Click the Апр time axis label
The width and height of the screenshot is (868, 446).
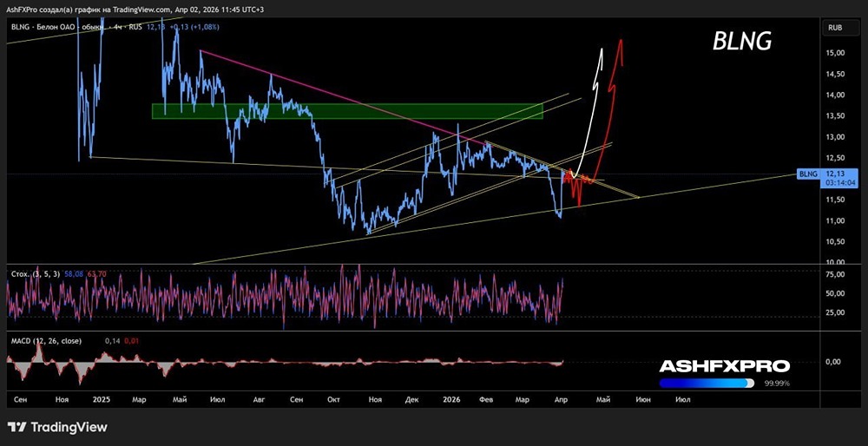560,399
